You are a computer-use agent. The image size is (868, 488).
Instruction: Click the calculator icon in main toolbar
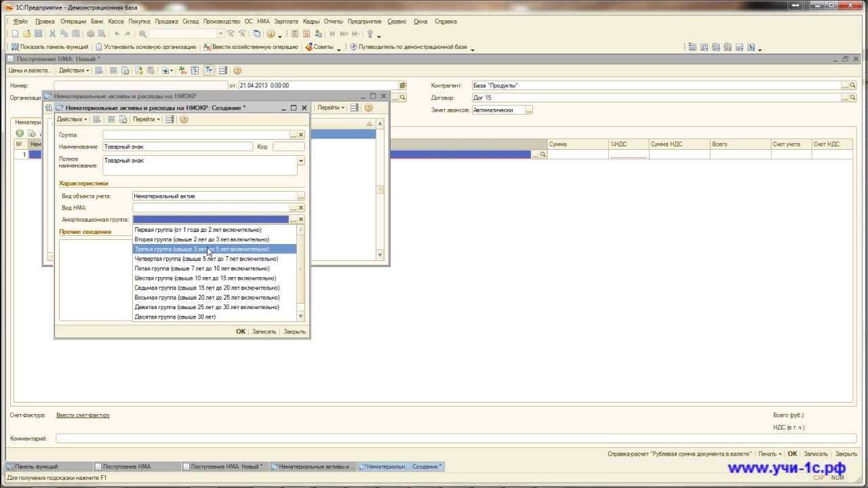pos(296,34)
